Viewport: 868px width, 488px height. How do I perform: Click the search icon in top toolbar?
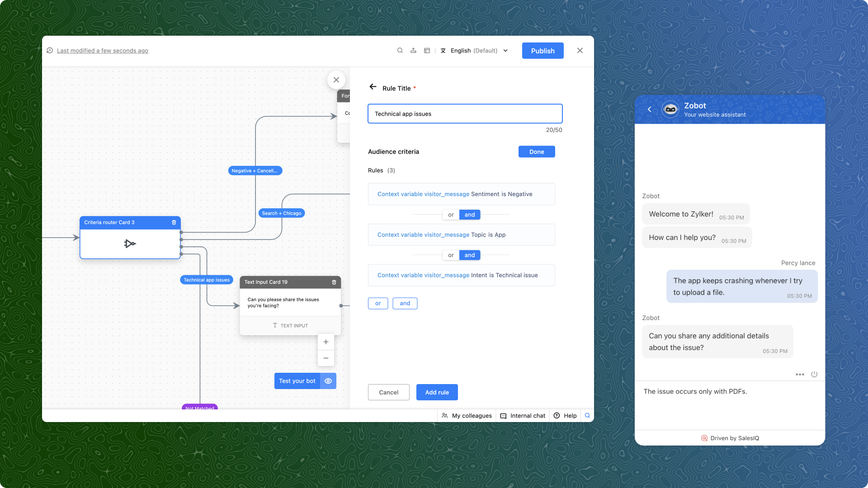(400, 51)
